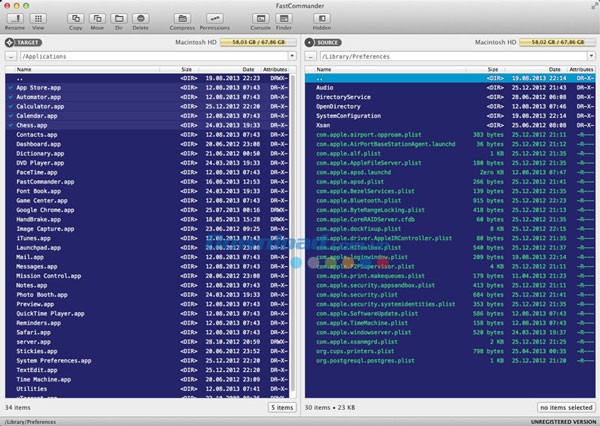The height and width of the screenshot is (426, 600).
Task: Select the Audio folder in right panel
Action: click(450, 88)
